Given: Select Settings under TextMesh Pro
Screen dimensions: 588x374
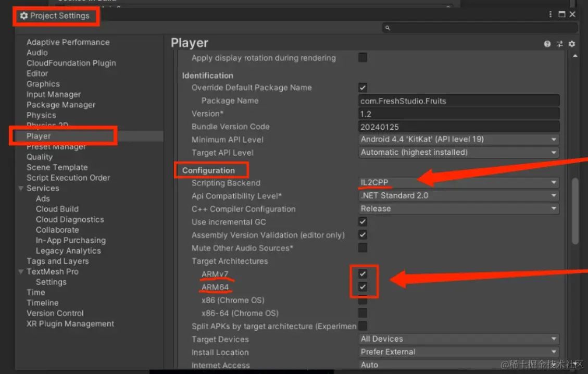Looking at the screenshot, I should point(51,282).
